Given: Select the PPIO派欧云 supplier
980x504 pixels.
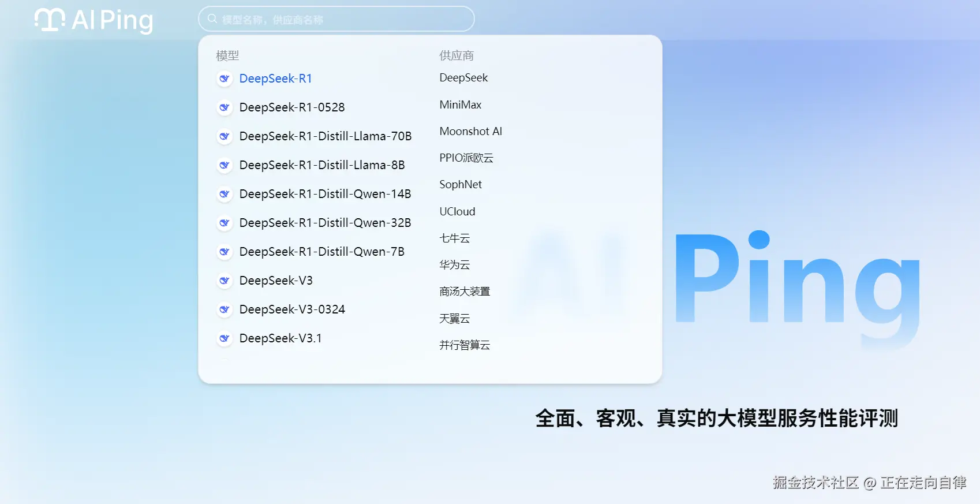Looking at the screenshot, I should point(466,158).
